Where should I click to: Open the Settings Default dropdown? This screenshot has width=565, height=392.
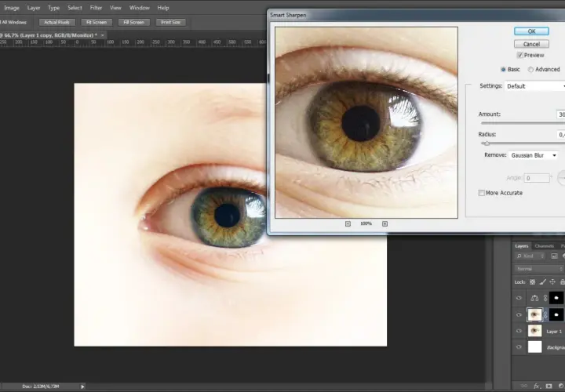[534, 86]
